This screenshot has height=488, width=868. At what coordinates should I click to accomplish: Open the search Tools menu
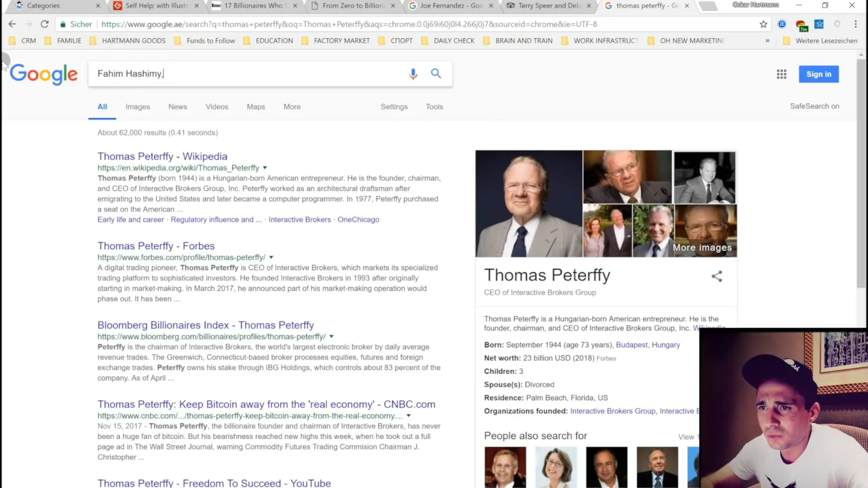[x=434, y=107]
